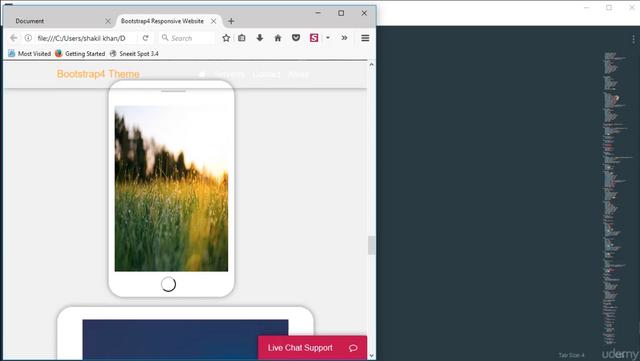Click the editor minimap code overview

[x=616, y=198]
